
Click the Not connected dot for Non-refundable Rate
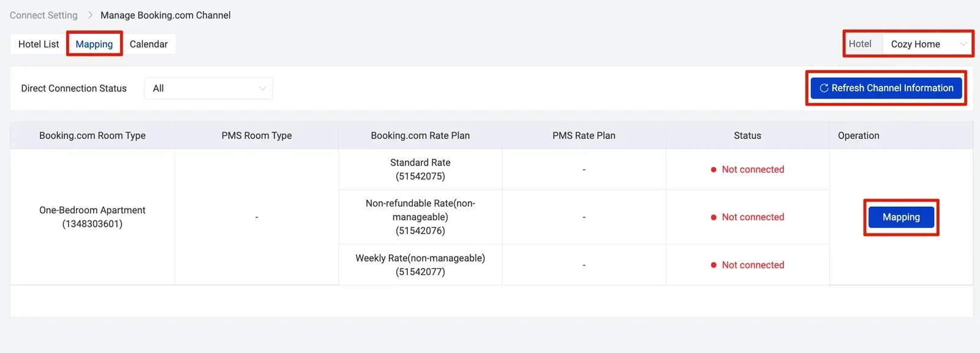(x=713, y=217)
